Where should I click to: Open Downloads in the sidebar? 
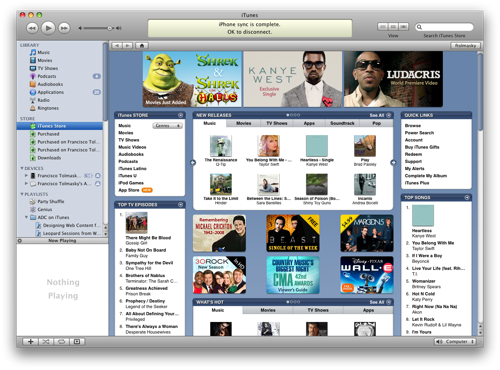(x=49, y=158)
